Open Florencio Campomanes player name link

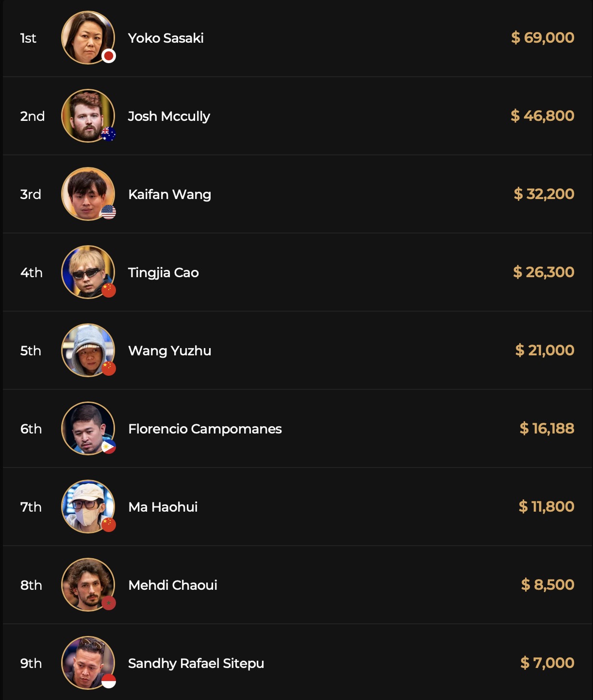pos(205,429)
